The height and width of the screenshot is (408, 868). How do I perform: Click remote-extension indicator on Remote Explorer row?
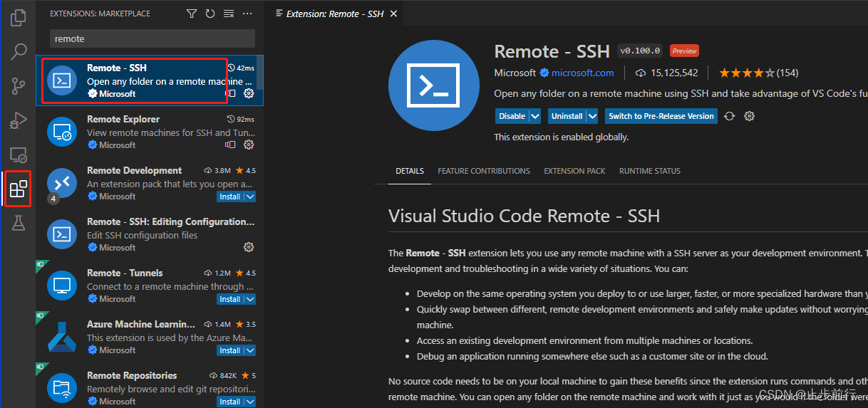230,145
